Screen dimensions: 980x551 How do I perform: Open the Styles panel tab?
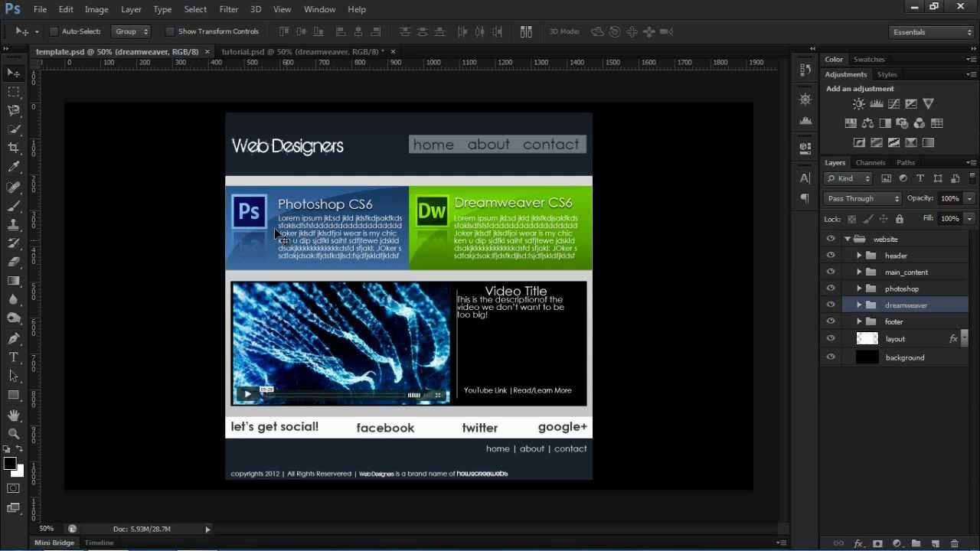(x=887, y=74)
